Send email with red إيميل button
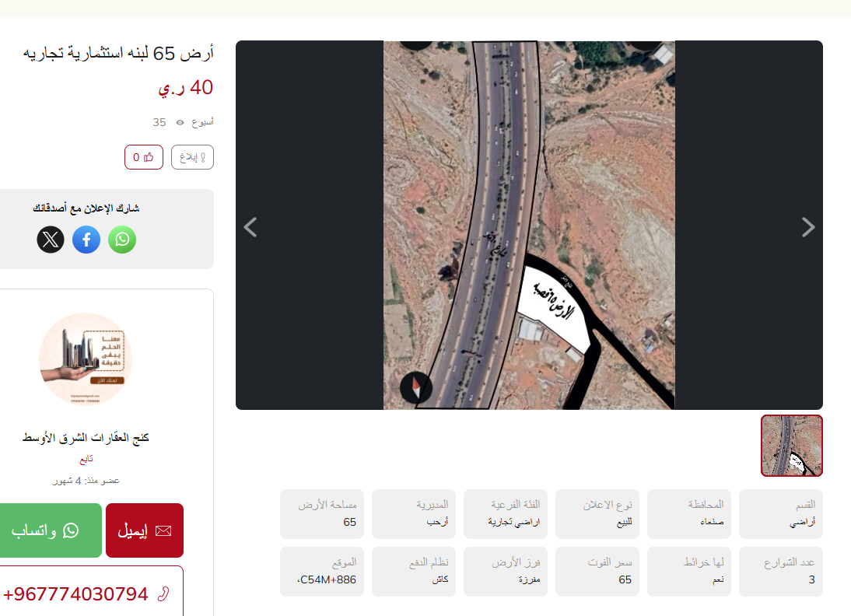The height and width of the screenshot is (616, 851). [x=145, y=530]
